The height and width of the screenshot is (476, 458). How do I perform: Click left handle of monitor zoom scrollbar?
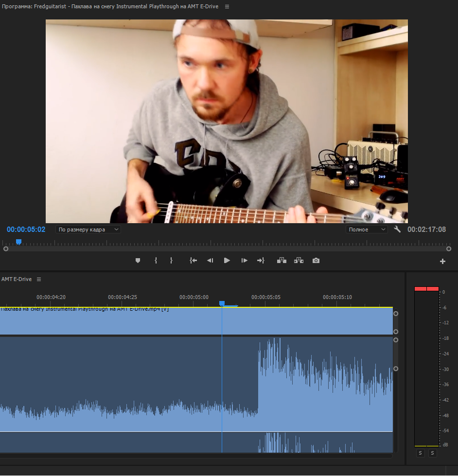[x=5, y=249]
